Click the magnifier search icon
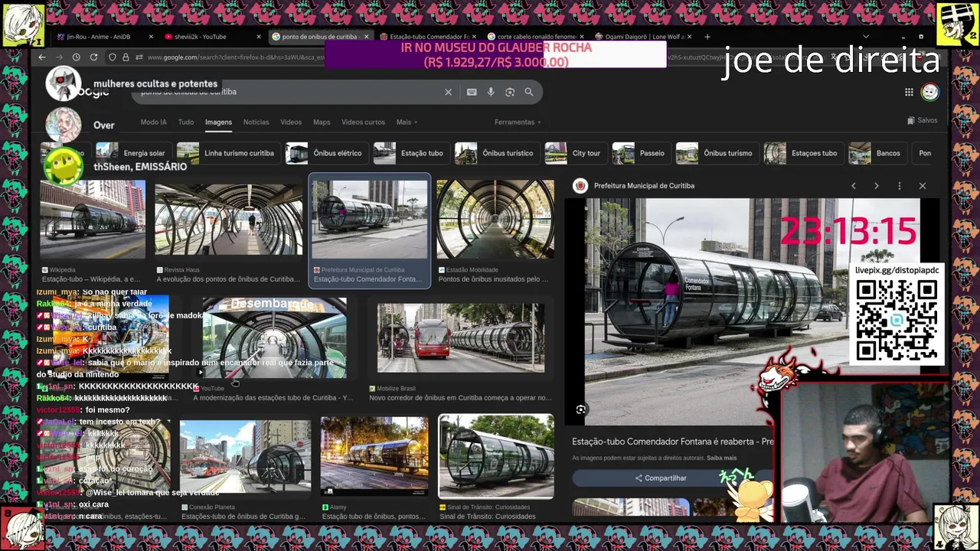Viewport: 980px width, 551px height. coord(529,92)
